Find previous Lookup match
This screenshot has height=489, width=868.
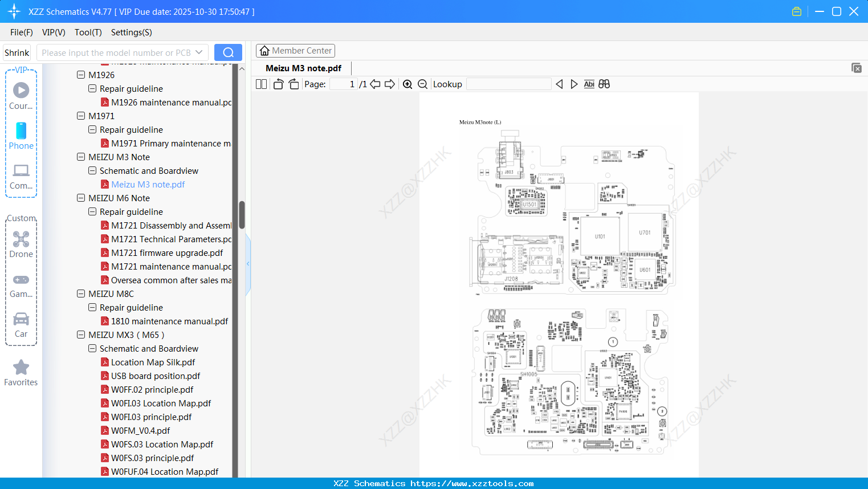click(x=559, y=84)
